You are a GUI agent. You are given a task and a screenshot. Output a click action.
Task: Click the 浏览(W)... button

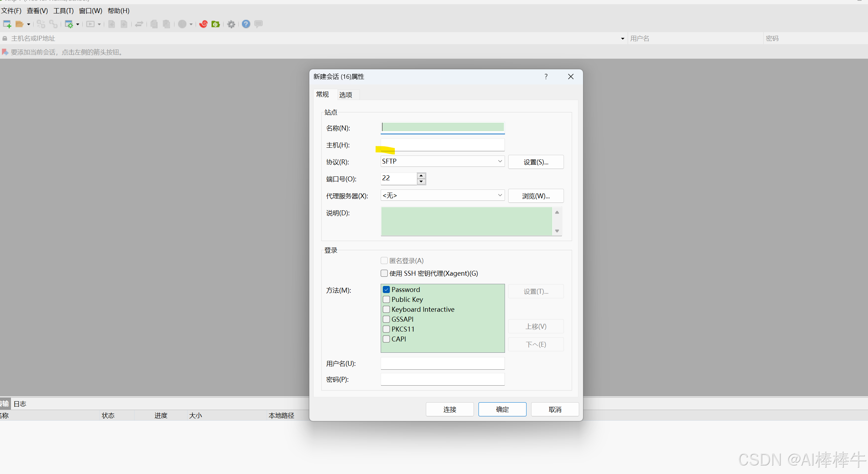[x=535, y=196]
